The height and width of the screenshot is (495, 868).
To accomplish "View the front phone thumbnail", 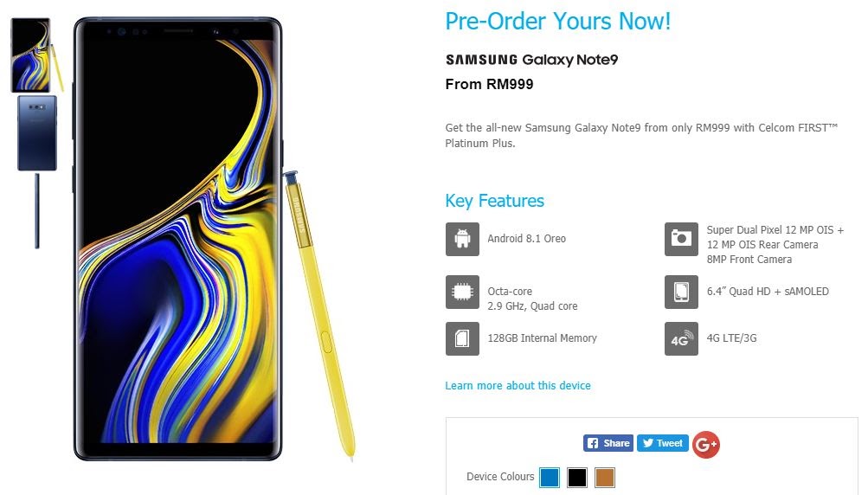I will coord(36,55).
